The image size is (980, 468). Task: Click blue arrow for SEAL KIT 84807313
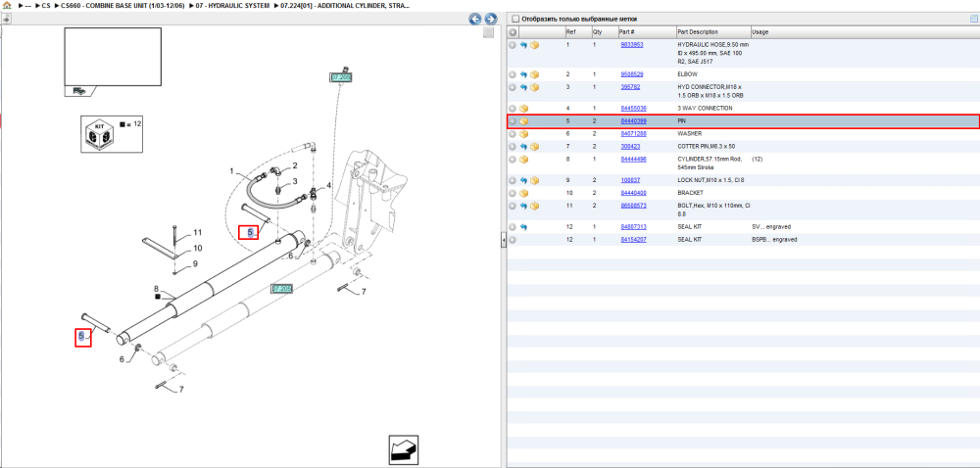(x=523, y=227)
